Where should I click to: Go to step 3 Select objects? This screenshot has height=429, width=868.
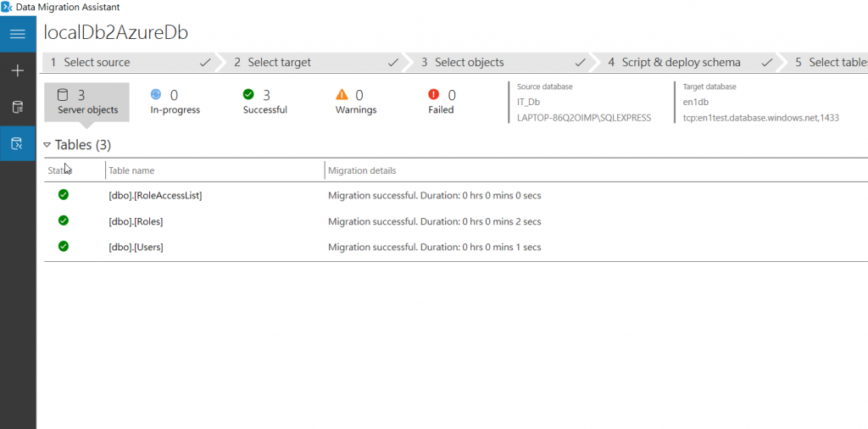[501, 63]
